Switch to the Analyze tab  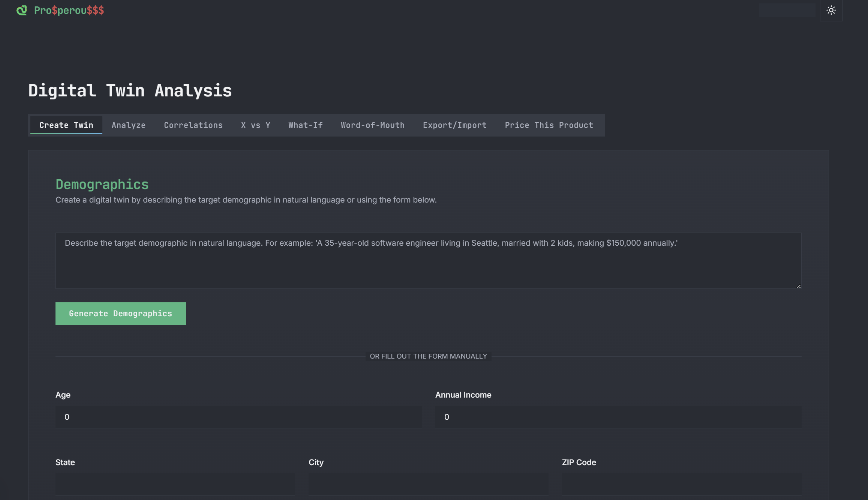pos(128,125)
